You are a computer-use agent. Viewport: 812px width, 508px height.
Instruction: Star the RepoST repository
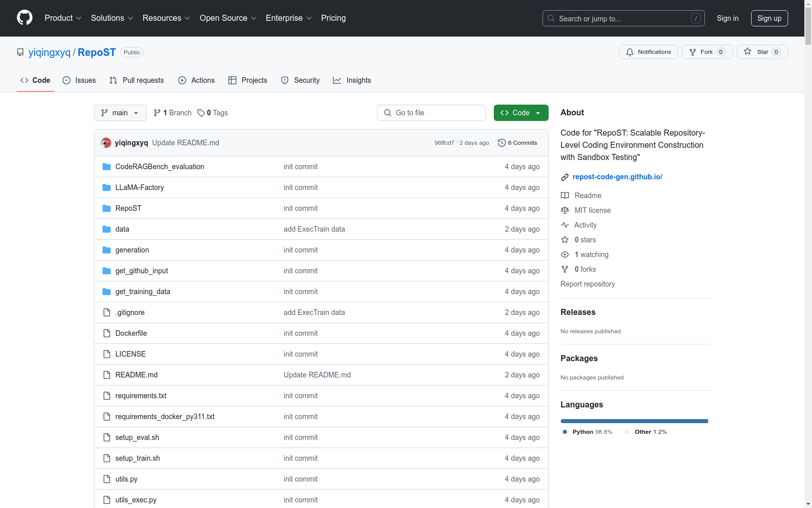coord(762,52)
